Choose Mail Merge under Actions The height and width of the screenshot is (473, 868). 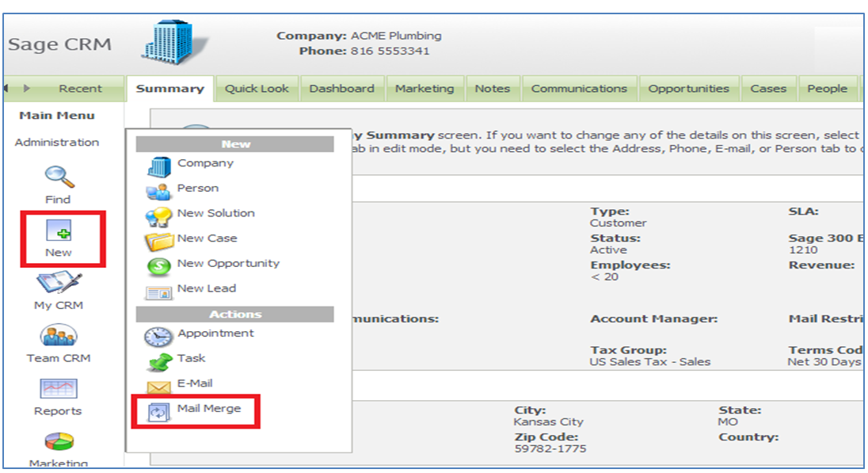(209, 408)
